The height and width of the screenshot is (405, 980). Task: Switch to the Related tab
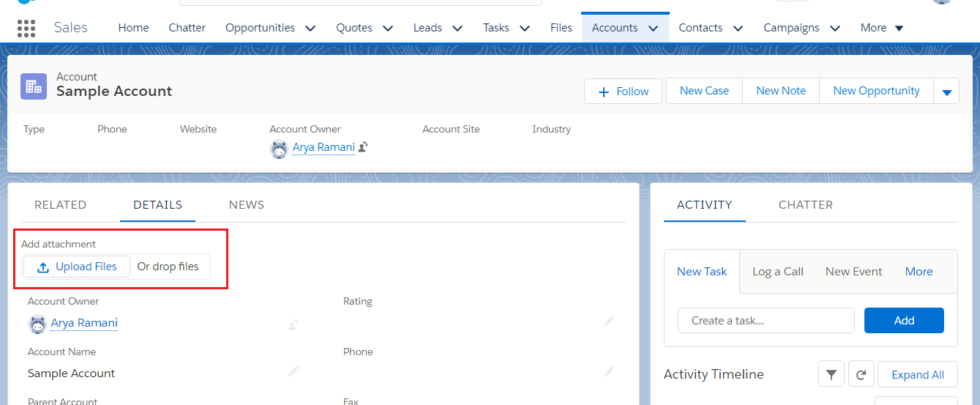tap(60, 205)
